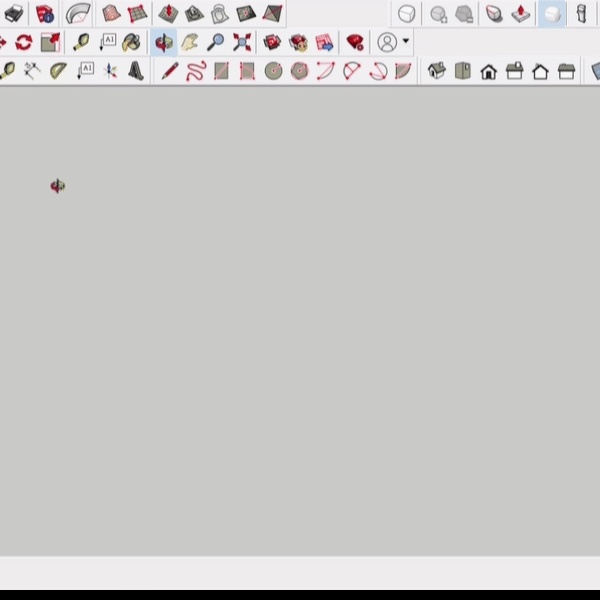The image size is (600, 600).
Task: Click the red up-arrow on platform icon
Action: [x=520, y=14]
